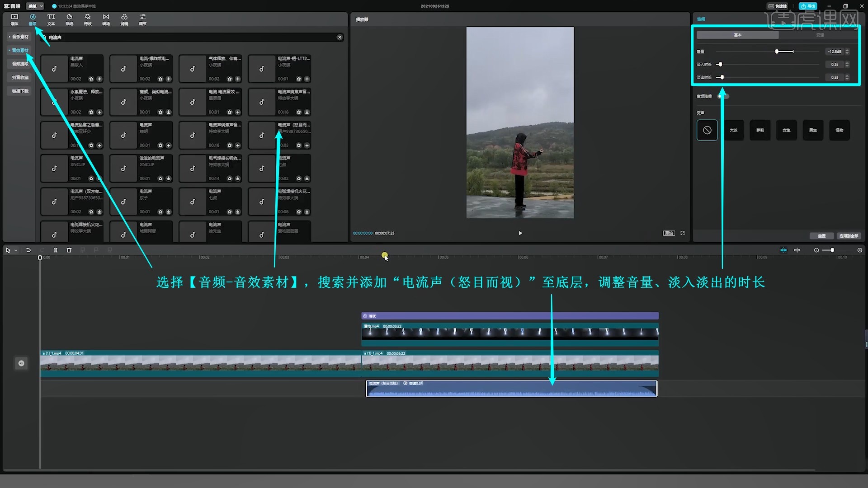The height and width of the screenshot is (488, 868).
Task: Preview the 滋滋的电流声 XNCLIP thumbnail
Action: coord(123,169)
